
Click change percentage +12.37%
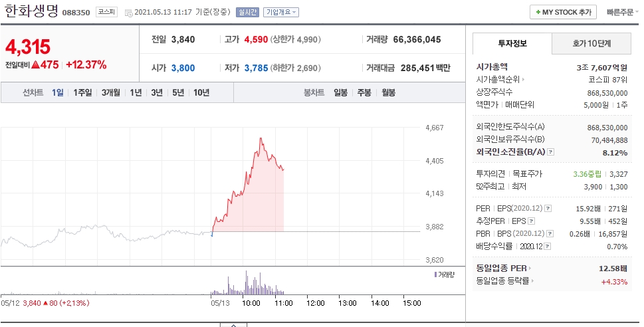(86, 64)
